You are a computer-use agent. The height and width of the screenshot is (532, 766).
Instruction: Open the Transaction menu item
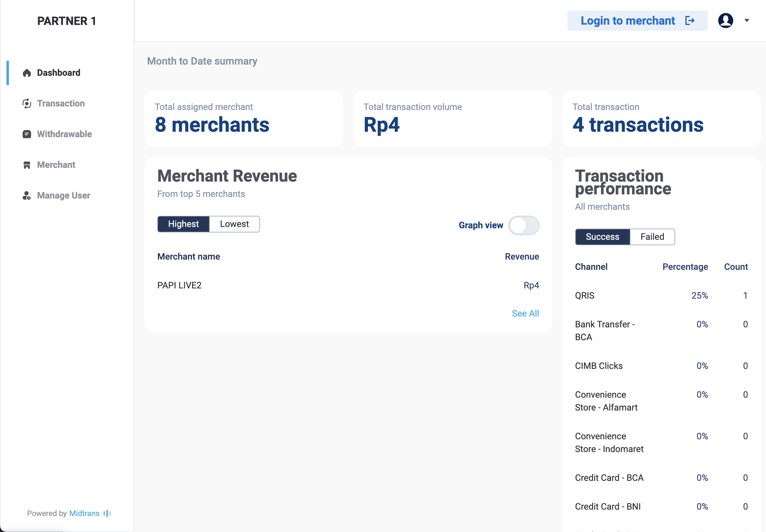(61, 104)
